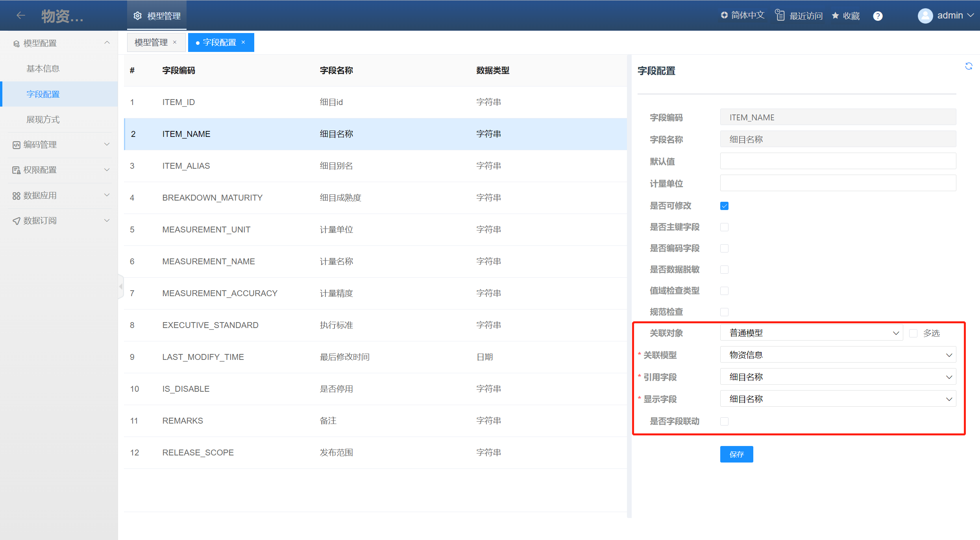Click the back arrow icon
980x540 pixels.
21,15
